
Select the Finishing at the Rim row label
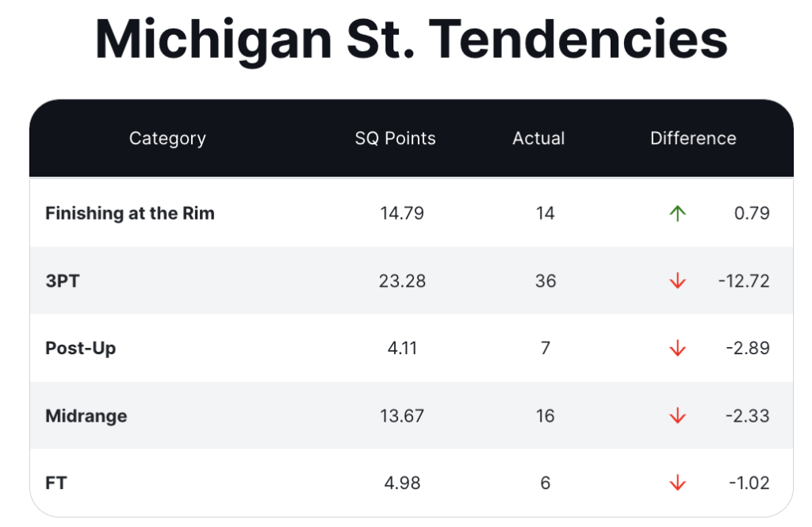pos(130,213)
